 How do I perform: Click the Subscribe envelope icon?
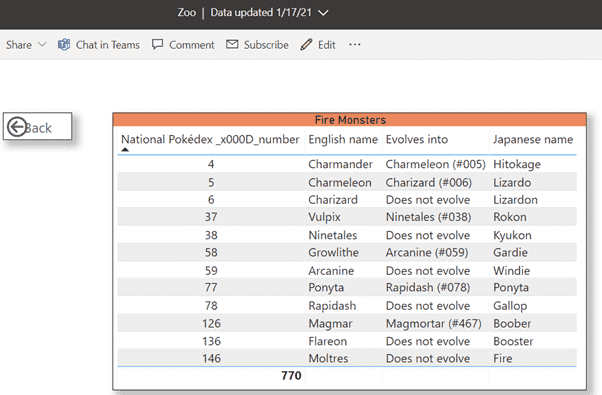[232, 44]
